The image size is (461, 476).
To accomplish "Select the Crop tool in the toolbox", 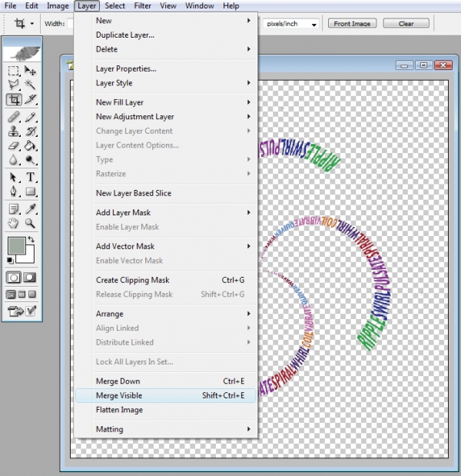I will (13, 99).
